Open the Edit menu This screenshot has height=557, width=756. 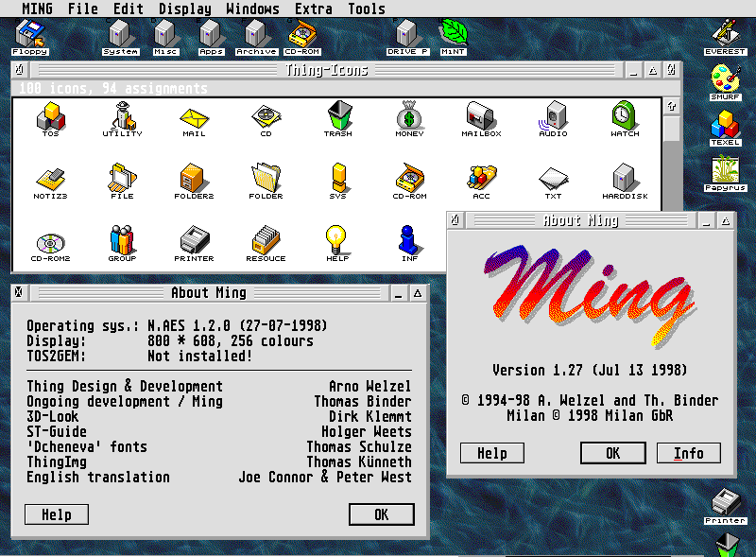click(128, 9)
